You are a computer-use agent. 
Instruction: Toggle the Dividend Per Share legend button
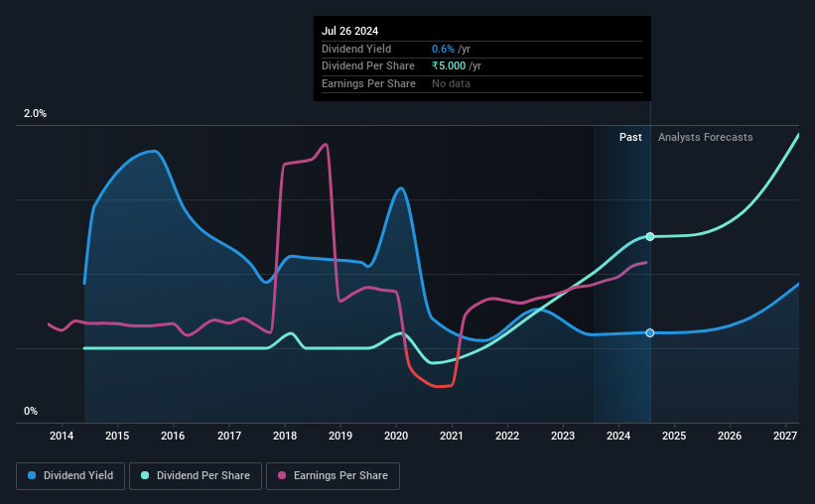point(196,476)
